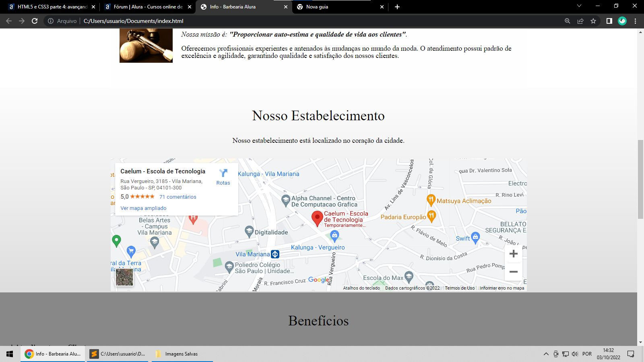Open Ver mapa ampliado link

coord(143,208)
